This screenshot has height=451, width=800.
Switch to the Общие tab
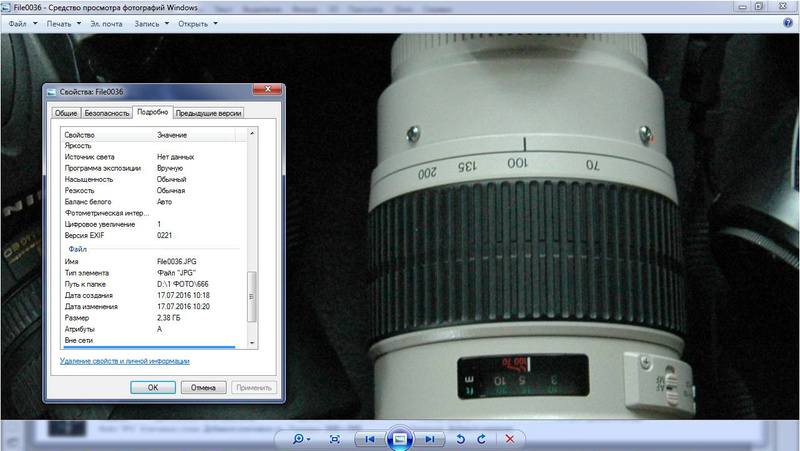(66, 113)
